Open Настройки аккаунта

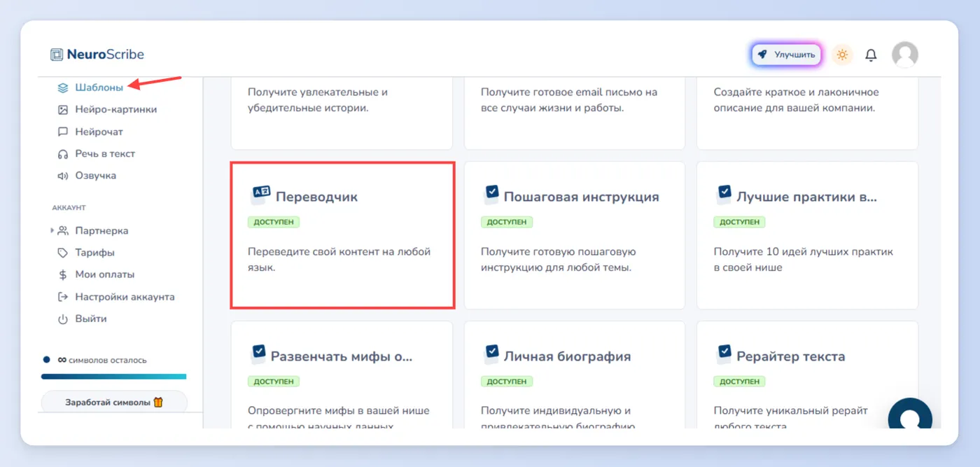(x=125, y=297)
